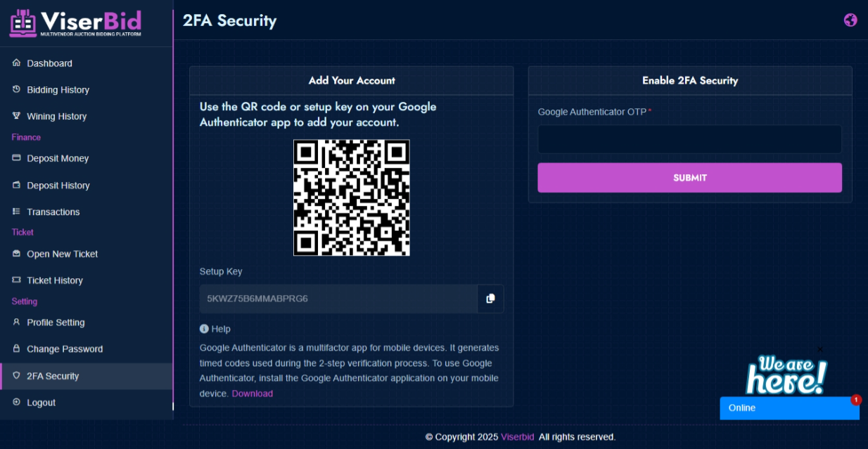Click the Wining History trophy icon
The height and width of the screenshot is (449, 868).
17,116
